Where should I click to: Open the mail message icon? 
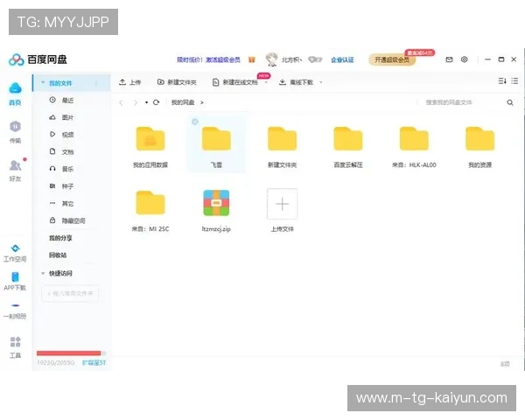(x=450, y=59)
